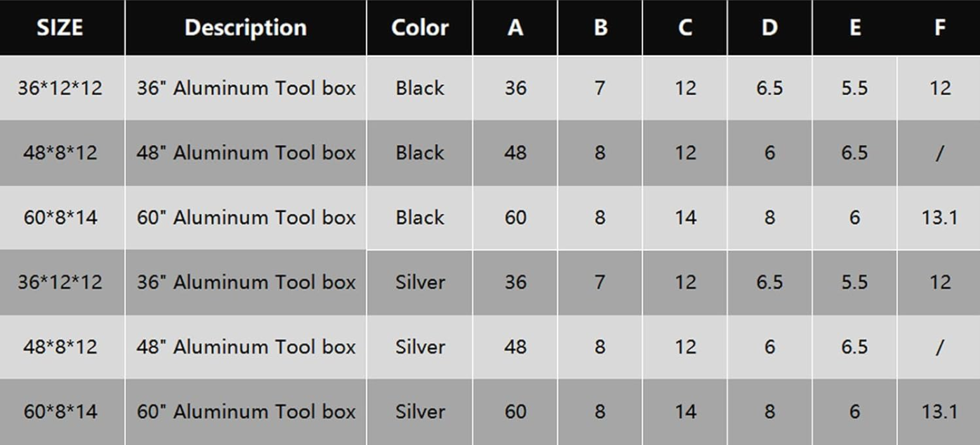Image resolution: width=980 pixels, height=445 pixels.
Task: Select the Description column header
Action: coord(245,27)
